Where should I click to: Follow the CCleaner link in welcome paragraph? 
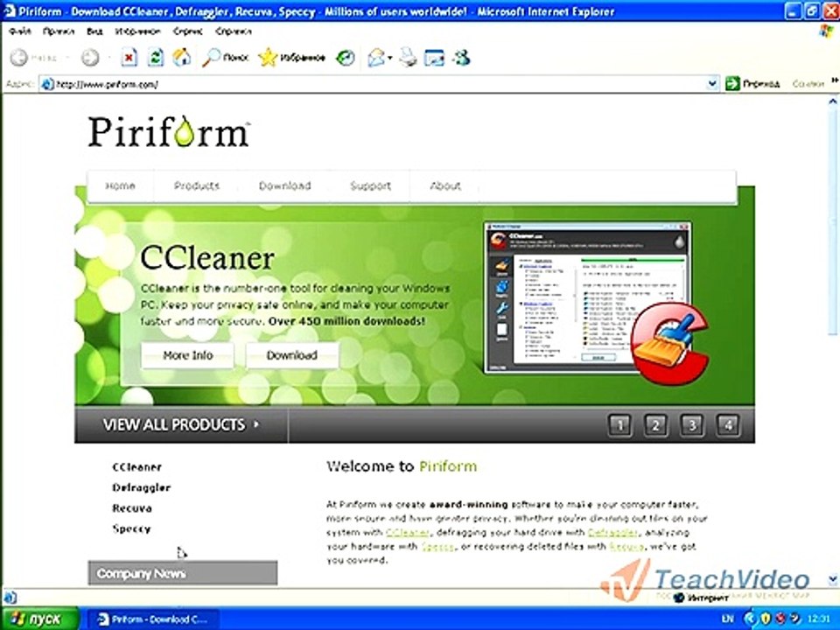tap(408, 533)
